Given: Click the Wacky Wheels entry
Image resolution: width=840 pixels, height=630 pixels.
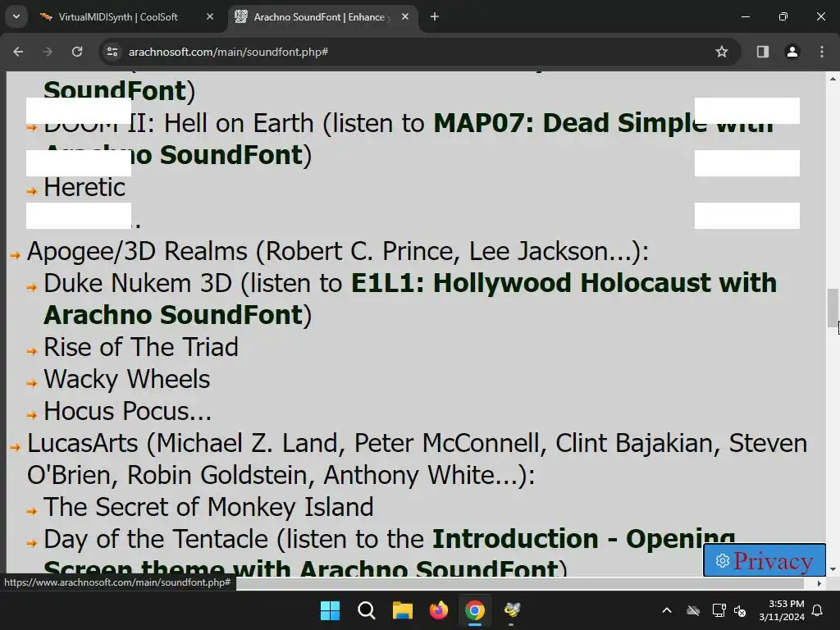Looking at the screenshot, I should (127, 379).
